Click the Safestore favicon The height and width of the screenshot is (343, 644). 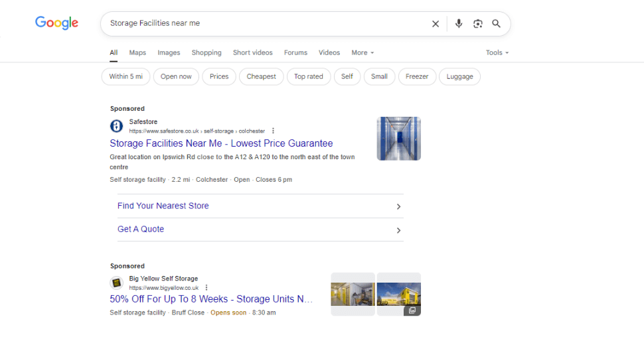pyautogui.click(x=116, y=126)
